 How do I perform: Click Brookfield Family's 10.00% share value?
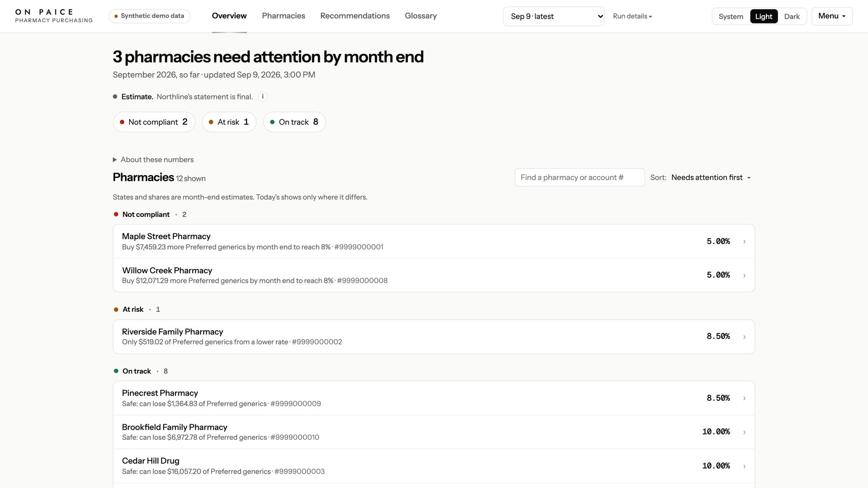coord(716,432)
